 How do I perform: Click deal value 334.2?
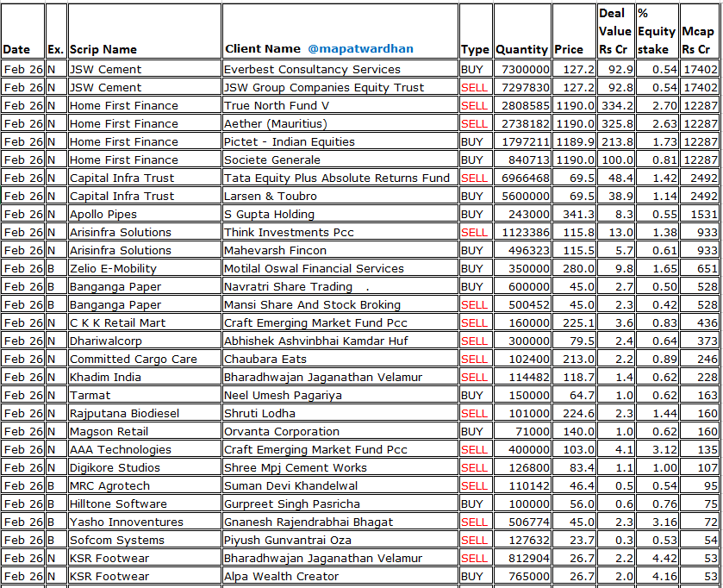click(615, 105)
